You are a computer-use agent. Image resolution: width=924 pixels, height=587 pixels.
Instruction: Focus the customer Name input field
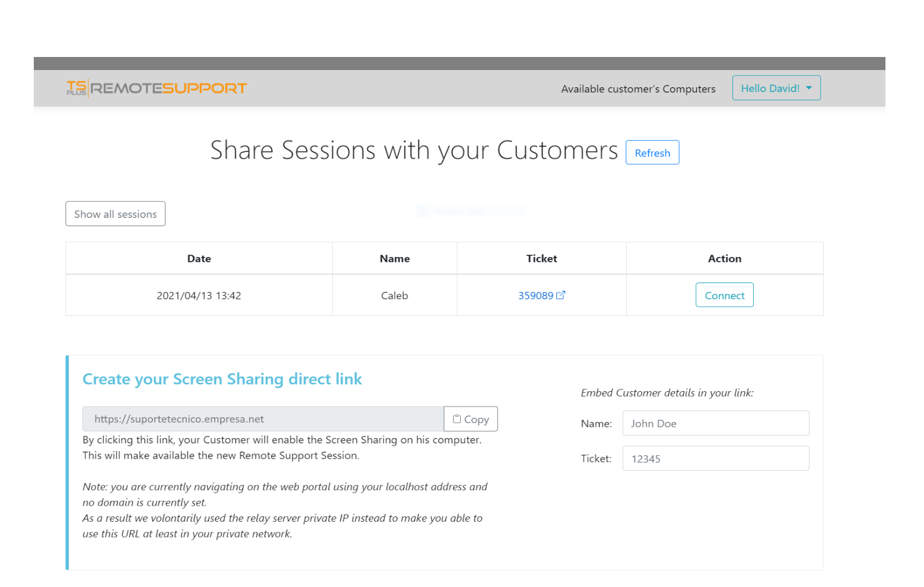716,423
